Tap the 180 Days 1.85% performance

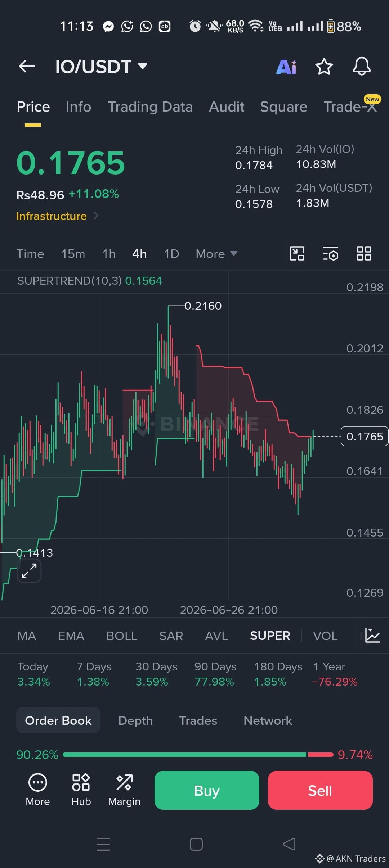point(278,674)
